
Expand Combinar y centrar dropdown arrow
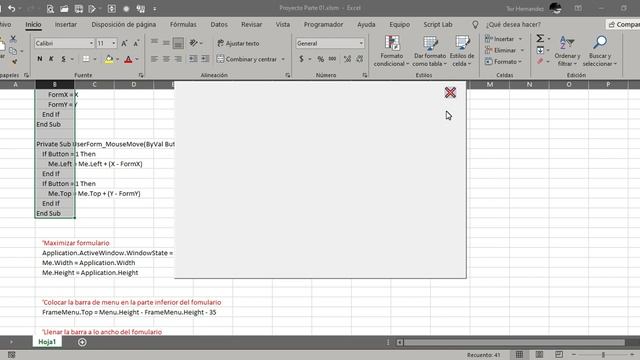coord(283,59)
